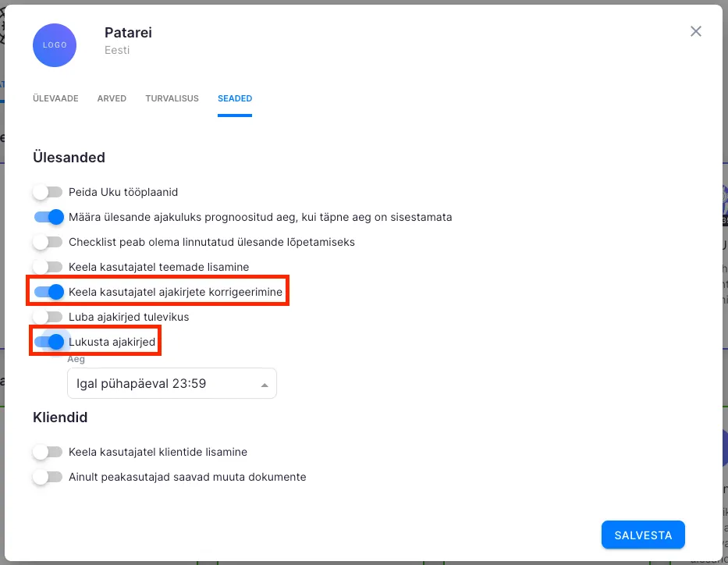Enable Keela kasutajatel klientide lisamine

(x=48, y=452)
